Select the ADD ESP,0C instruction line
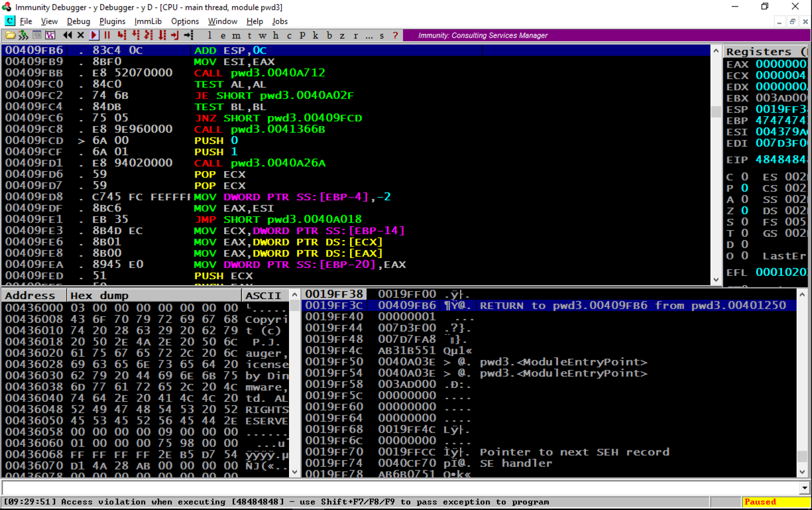The height and width of the screenshot is (510, 812). point(355,50)
